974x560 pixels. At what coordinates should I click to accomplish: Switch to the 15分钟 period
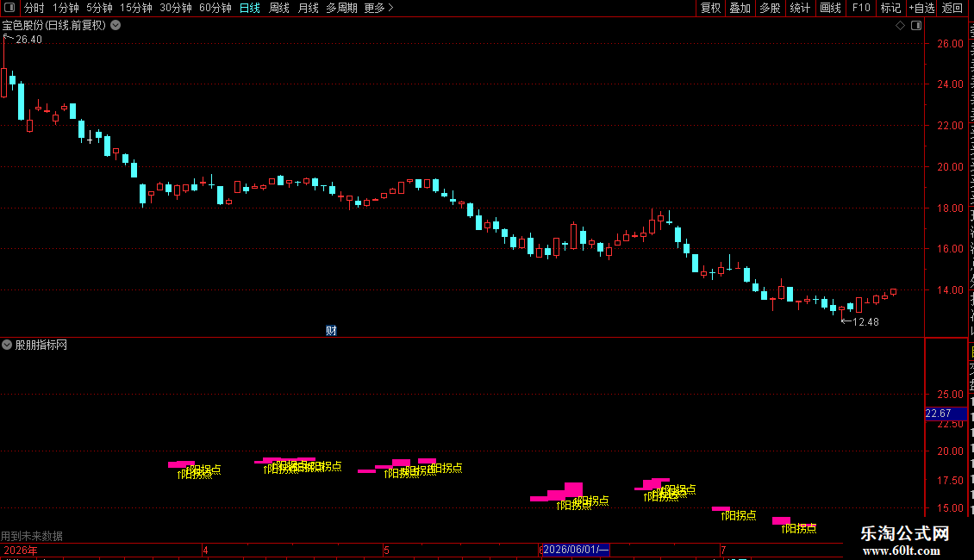136,8
